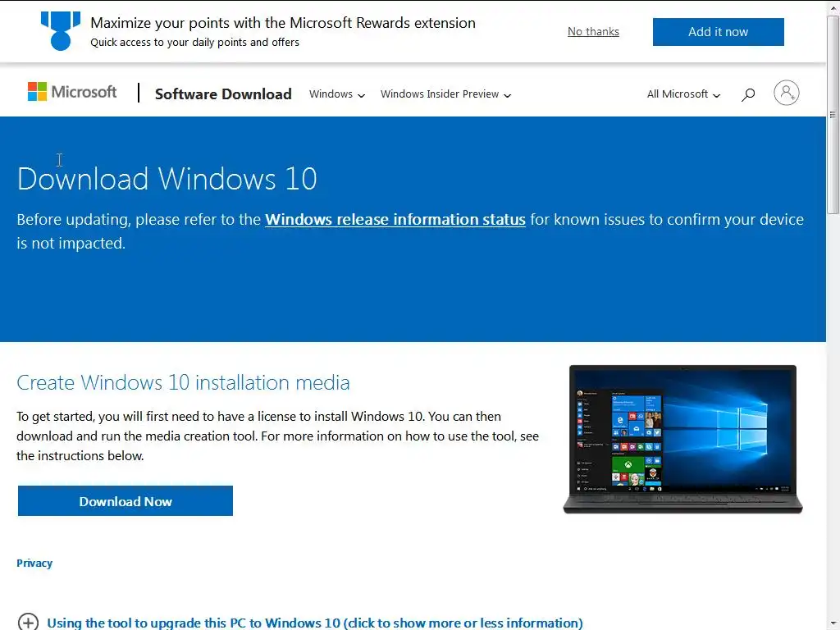Expand the All Microsoft menu
840x630 pixels.
[x=683, y=94]
